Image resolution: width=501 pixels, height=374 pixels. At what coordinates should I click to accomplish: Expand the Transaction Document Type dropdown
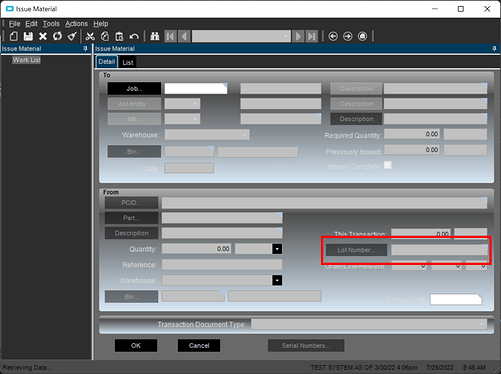(x=482, y=324)
